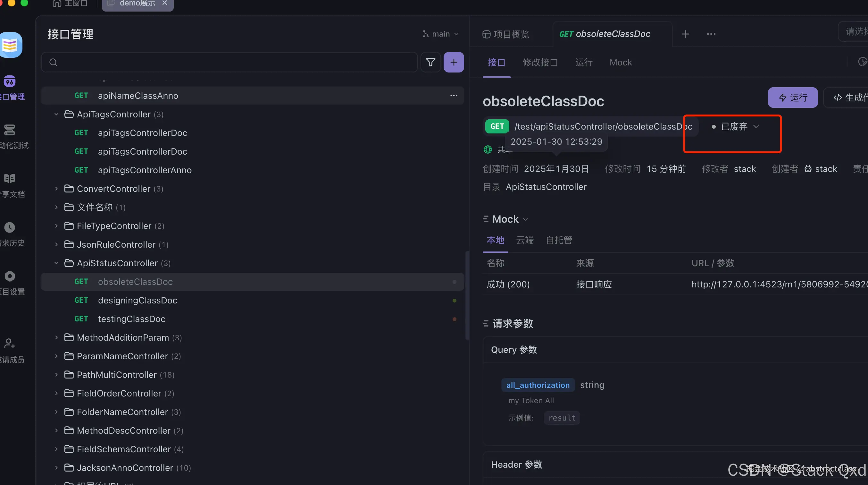Viewport: 868px width, 485px height.
Task: Switch to the 接口 tab
Action: coord(496,63)
